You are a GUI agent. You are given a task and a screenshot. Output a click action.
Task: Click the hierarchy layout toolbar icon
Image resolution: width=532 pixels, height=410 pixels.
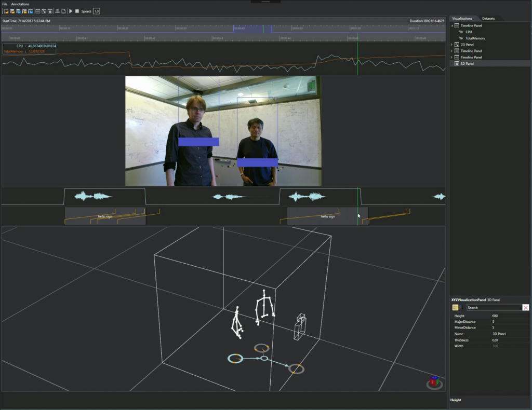click(57, 11)
